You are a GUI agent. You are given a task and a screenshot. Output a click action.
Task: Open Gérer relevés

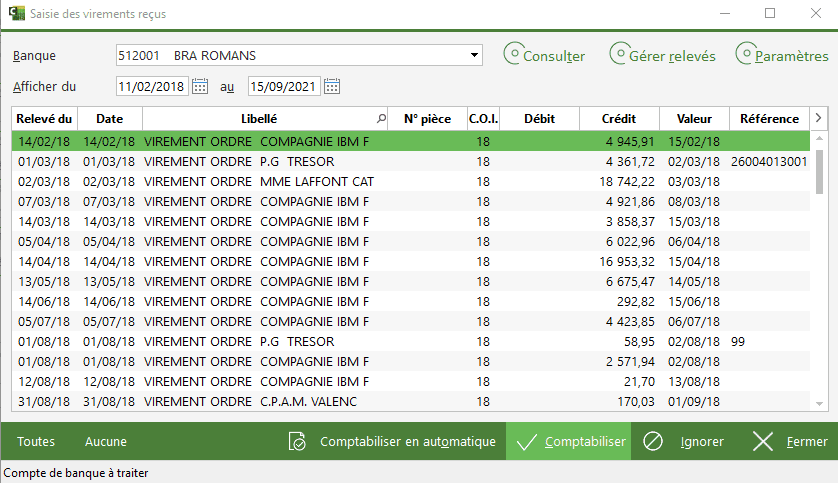click(x=662, y=54)
